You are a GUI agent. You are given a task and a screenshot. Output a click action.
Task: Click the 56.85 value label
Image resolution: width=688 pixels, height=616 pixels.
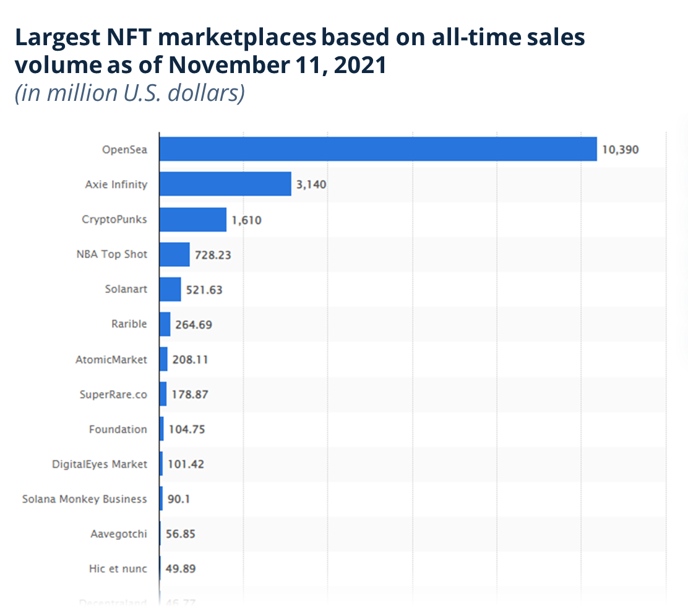pyautogui.click(x=180, y=534)
